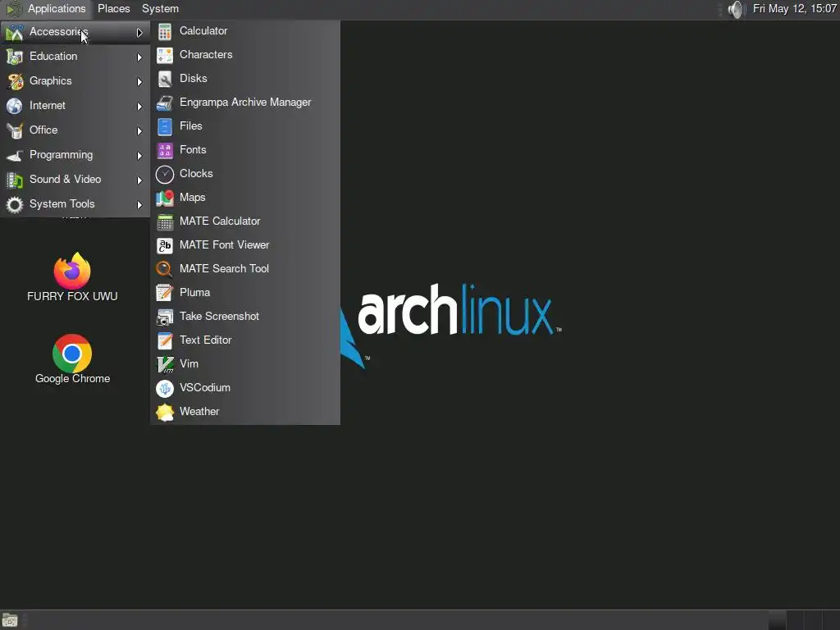Click the Fri May 12 clock in the panel
The height and width of the screenshot is (630, 840).
pyautogui.click(x=794, y=8)
